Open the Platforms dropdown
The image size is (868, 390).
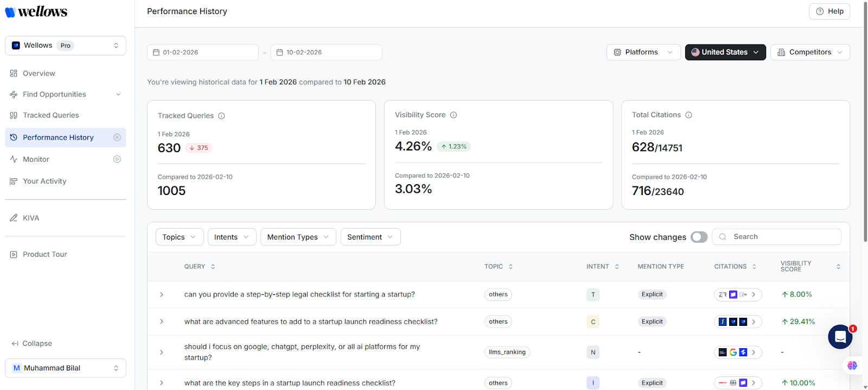pos(643,52)
